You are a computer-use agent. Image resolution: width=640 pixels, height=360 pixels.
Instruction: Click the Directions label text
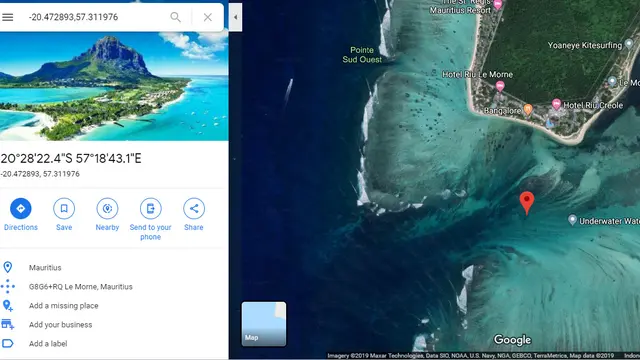point(21,227)
